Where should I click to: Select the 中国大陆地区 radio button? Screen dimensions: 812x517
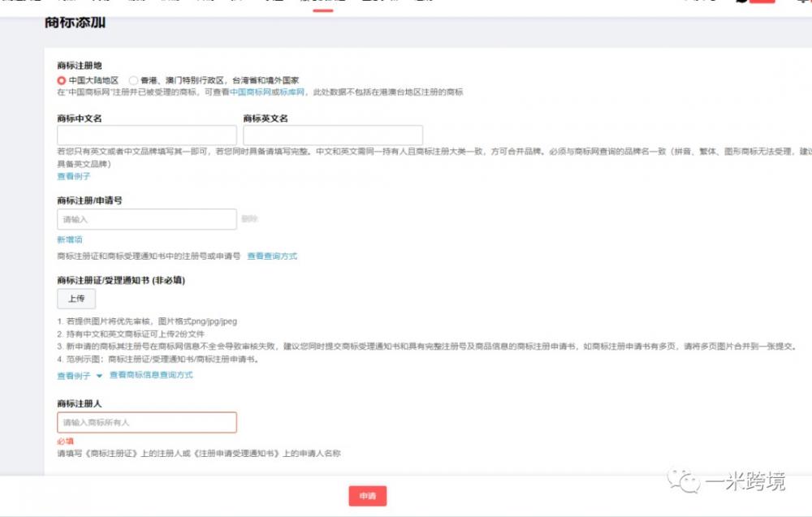[x=62, y=81]
